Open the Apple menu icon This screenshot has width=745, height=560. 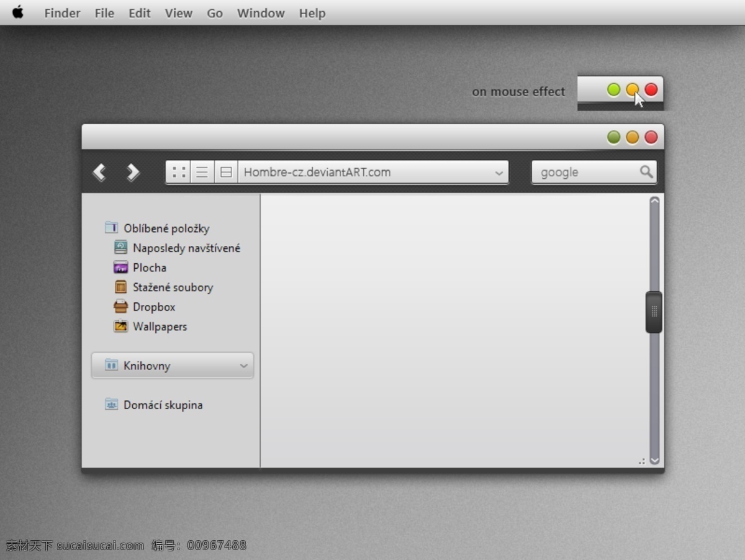[18, 12]
